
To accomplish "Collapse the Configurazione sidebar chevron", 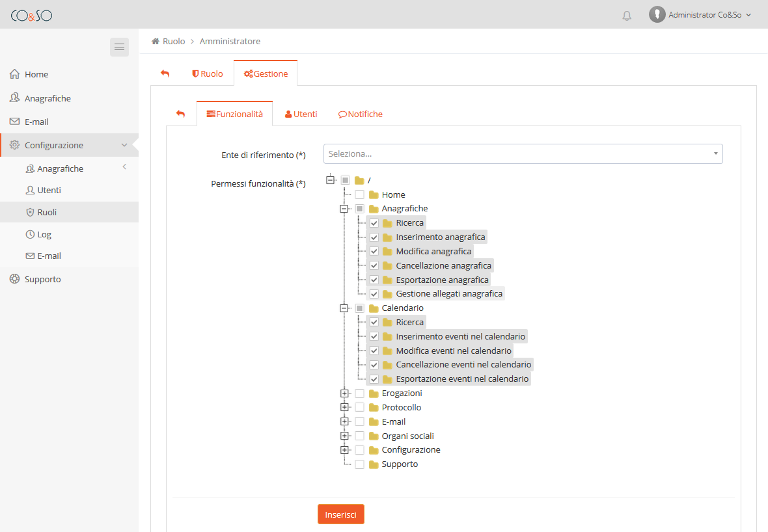I will [x=124, y=145].
